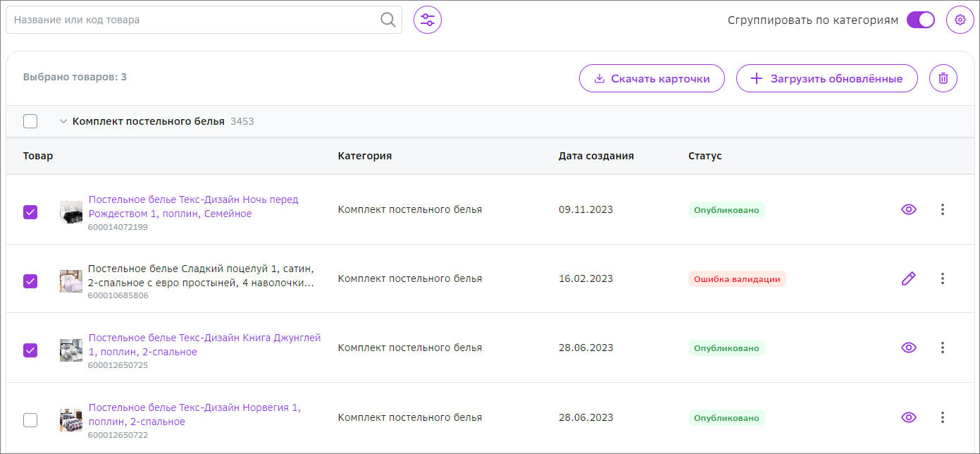View the Ночь перед Рождеством product via eye icon
Image resolution: width=980 pixels, height=454 pixels.
tap(909, 209)
